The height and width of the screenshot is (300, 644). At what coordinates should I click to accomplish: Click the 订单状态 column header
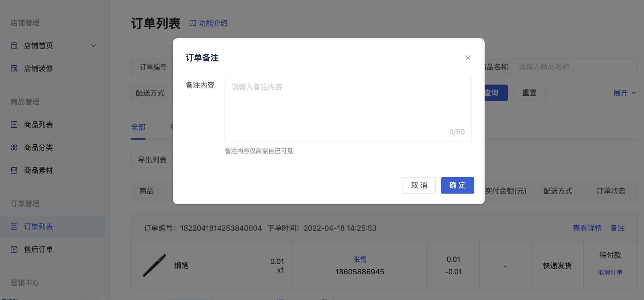coord(611,191)
